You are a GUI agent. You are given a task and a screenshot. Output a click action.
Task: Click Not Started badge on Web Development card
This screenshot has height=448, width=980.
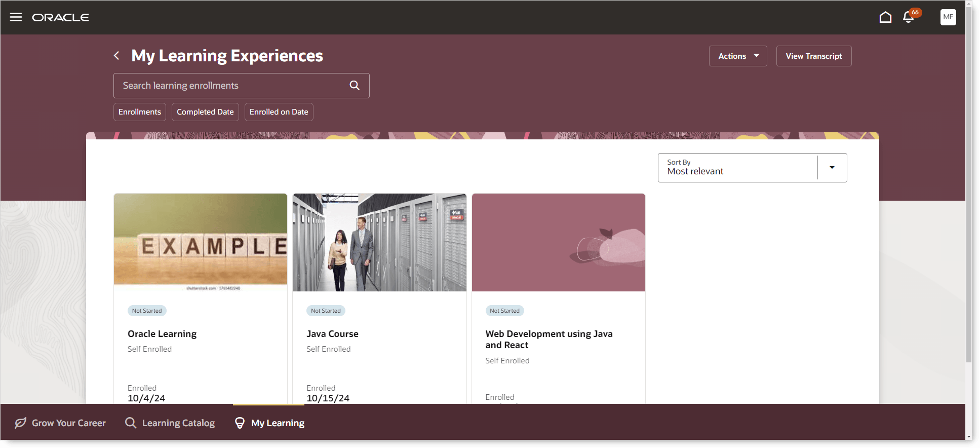pyautogui.click(x=504, y=311)
